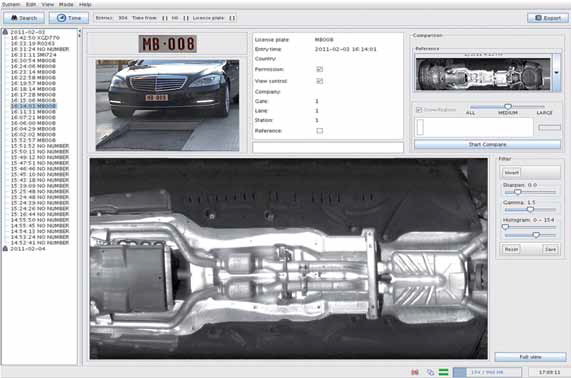Select entry 16:42:50 XGD770 in list
The image size is (572, 378).
tap(35, 38)
